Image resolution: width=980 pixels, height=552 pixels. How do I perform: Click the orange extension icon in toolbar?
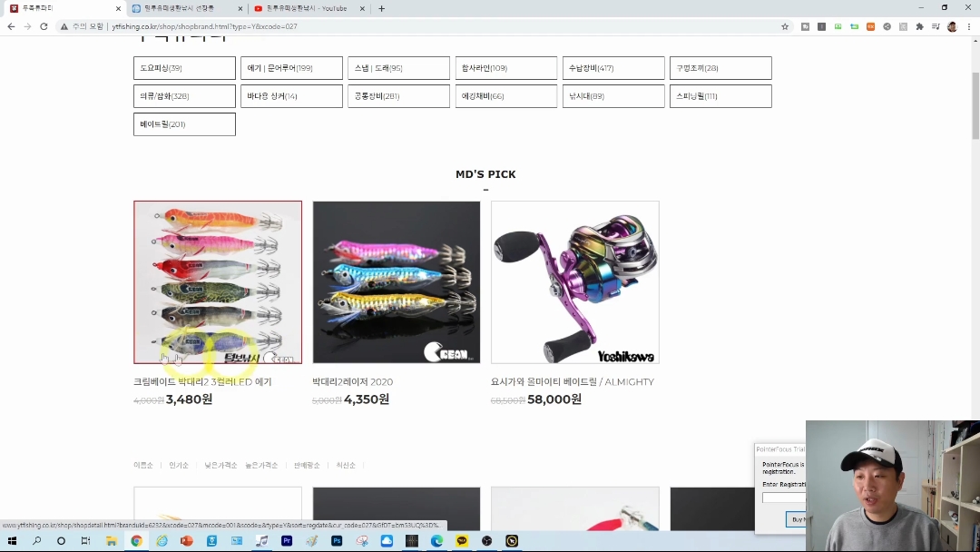870,26
